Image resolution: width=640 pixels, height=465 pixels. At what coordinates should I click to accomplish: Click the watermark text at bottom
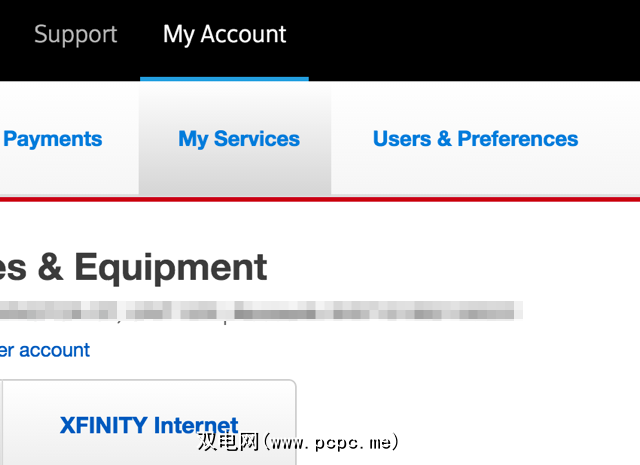point(298,441)
